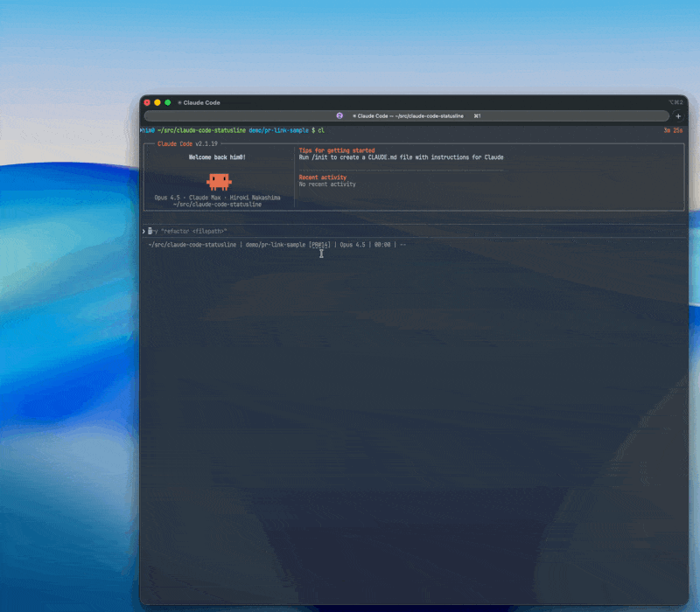The width and height of the screenshot is (700, 612).
Task: Open a new terminal tab with plus button
Action: 678,116
